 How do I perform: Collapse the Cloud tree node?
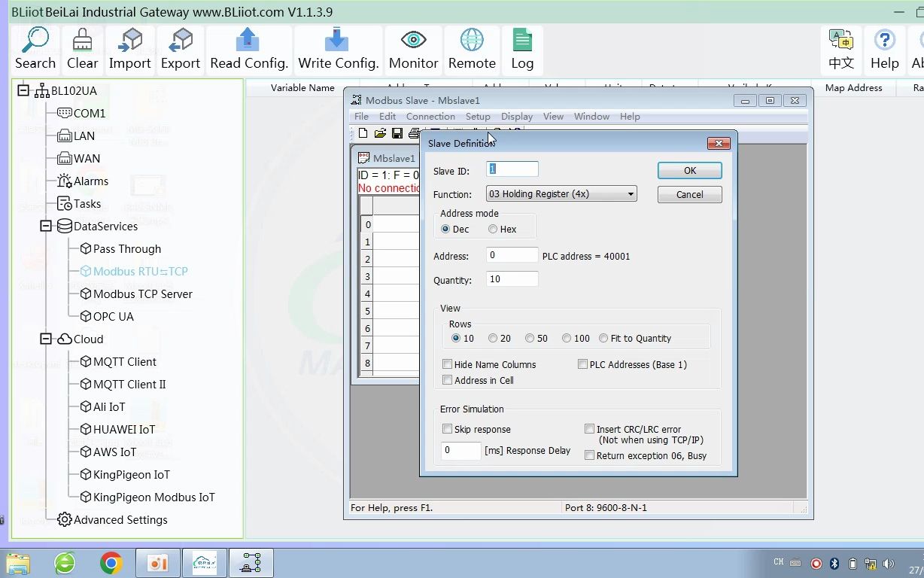tap(45, 339)
